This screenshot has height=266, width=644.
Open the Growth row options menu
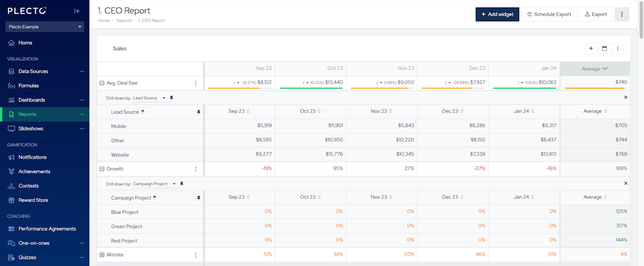pyautogui.click(x=196, y=169)
